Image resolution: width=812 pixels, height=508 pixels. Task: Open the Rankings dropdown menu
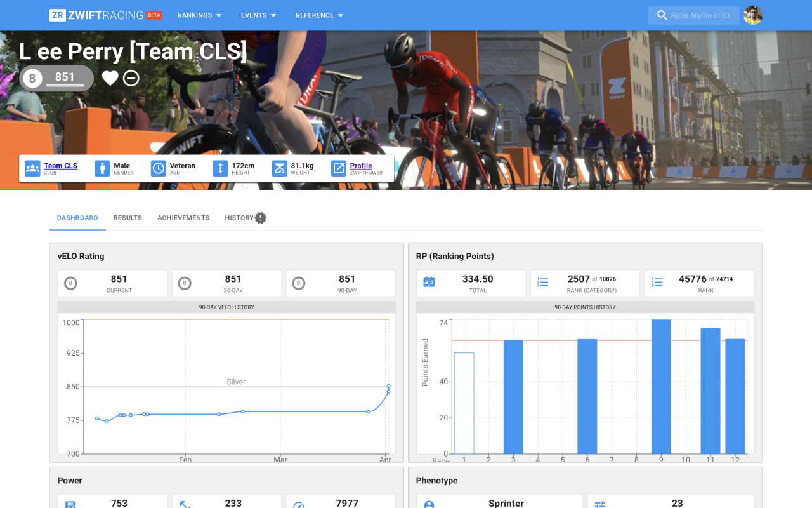[199, 15]
